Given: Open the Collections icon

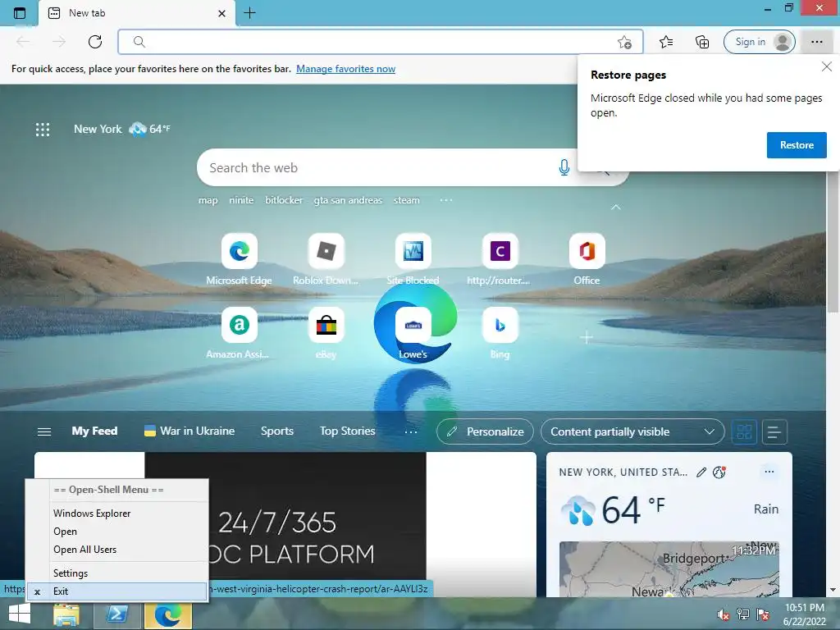Looking at the screenshot, I should (x=702, y=42).
